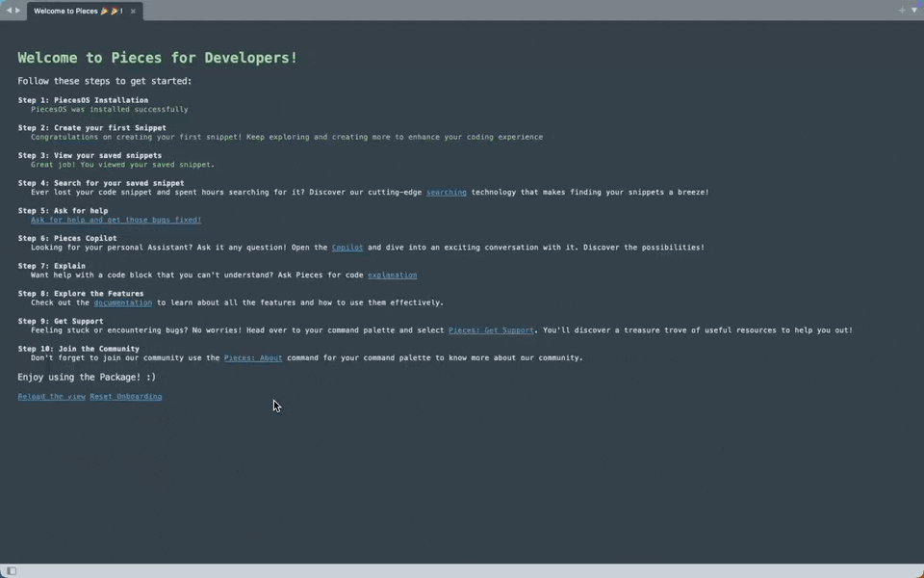Click Step 4: Search for your saved snippet
Screen dimensions: 924x578
pyautogui.click(x=101, y=183)
